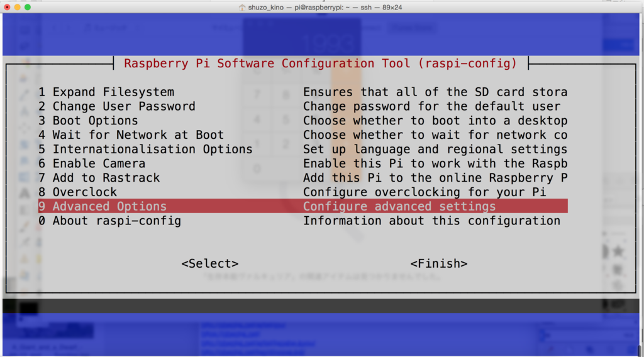Click text 'Choose whether to boot into a desktop'
The height and width of the screenshot is (357, 644).
[435, 121]
